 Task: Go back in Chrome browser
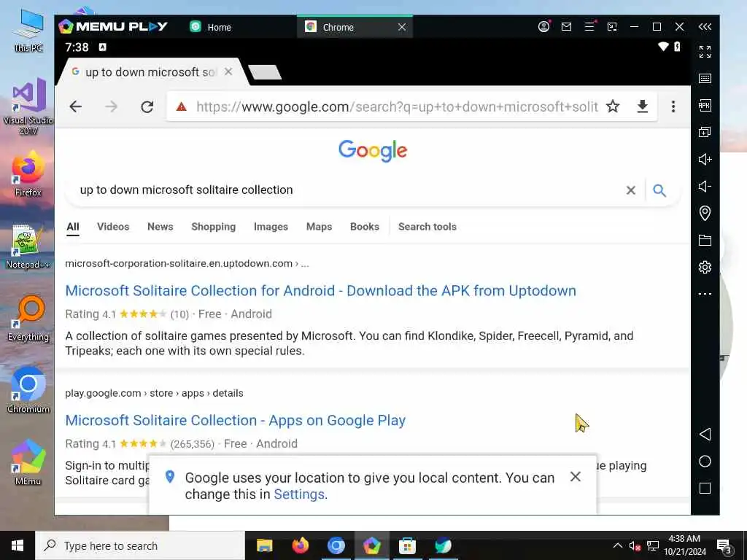[x=76, y=106]
